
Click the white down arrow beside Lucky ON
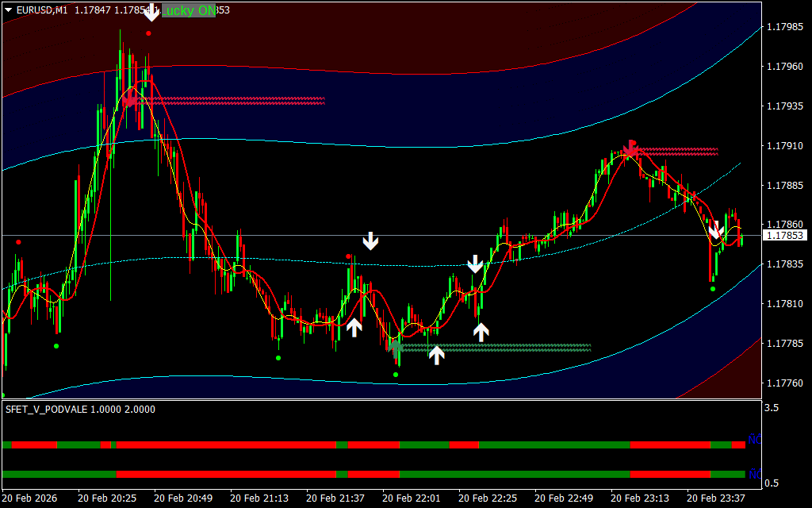[151, 12]
